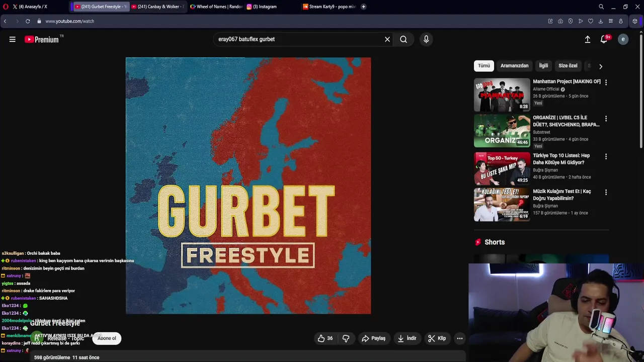Image resolution: width=644 pixels, height=362 pixels.
Task: Start voice search with the microphone
Action: click(x=426, y=39)
